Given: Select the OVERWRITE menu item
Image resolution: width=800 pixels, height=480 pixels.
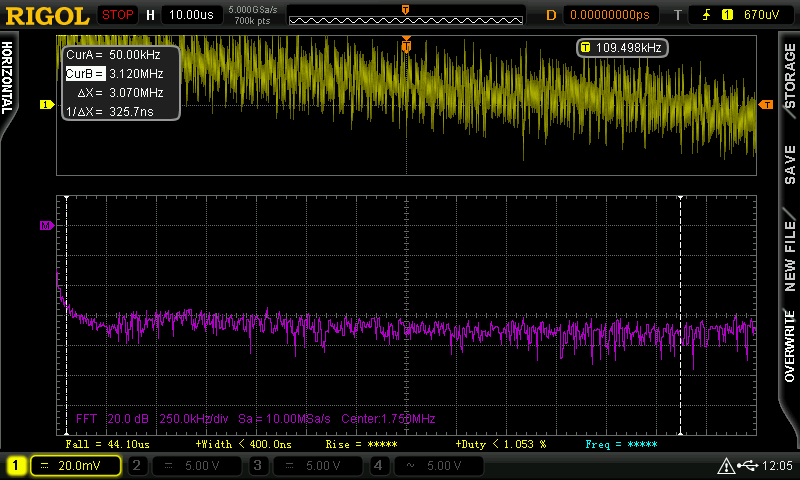Looking at the screenshot, I should (x=790, y=347).
